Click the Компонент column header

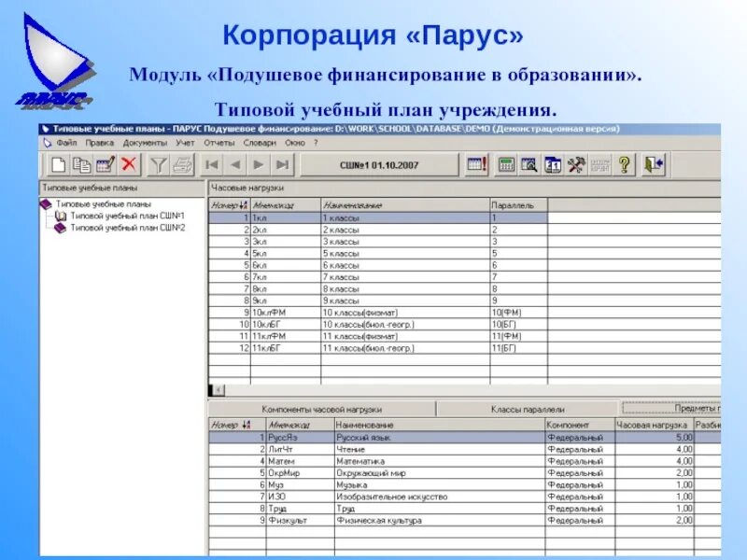coord(580,425)
